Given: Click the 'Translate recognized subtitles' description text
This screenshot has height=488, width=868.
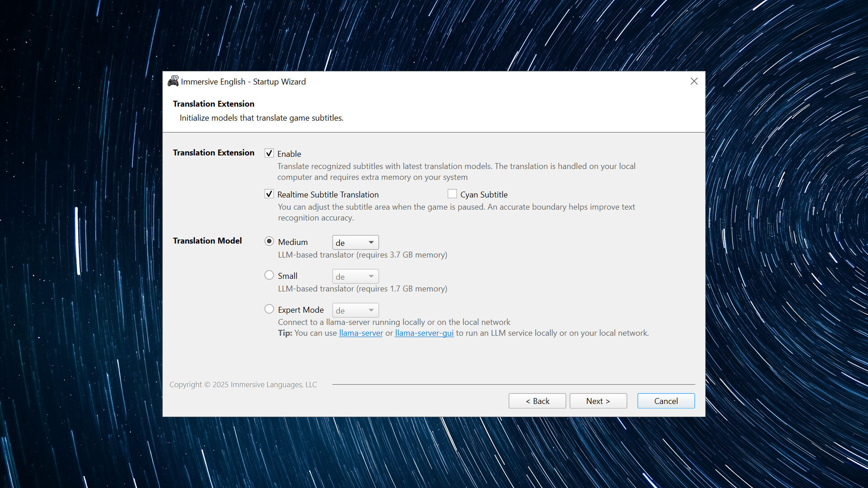Looking at the screenshot, I should tap(457, 172).
